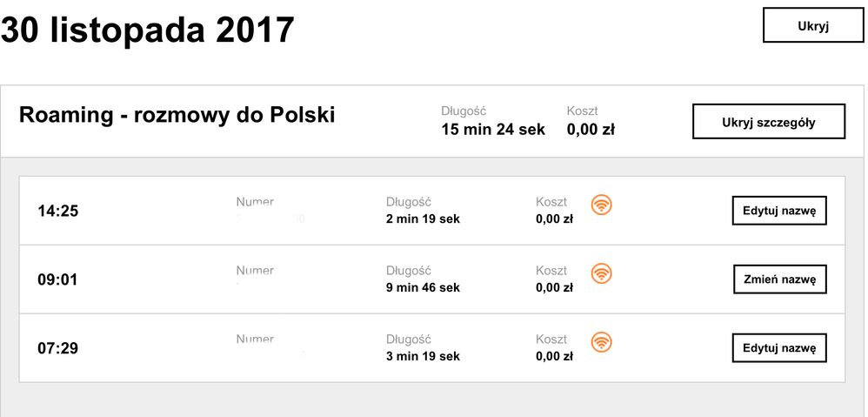
Task: Click the Wi-Fi icon in the 09:01 call row
Action: click(601, 273)
